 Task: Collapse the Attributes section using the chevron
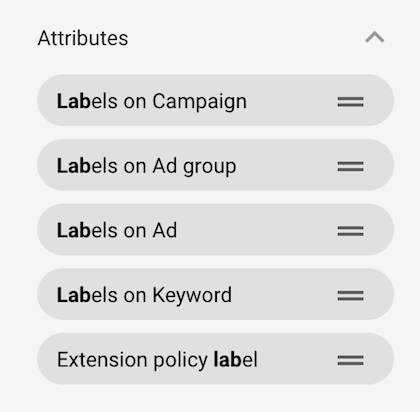pos(375,37)
